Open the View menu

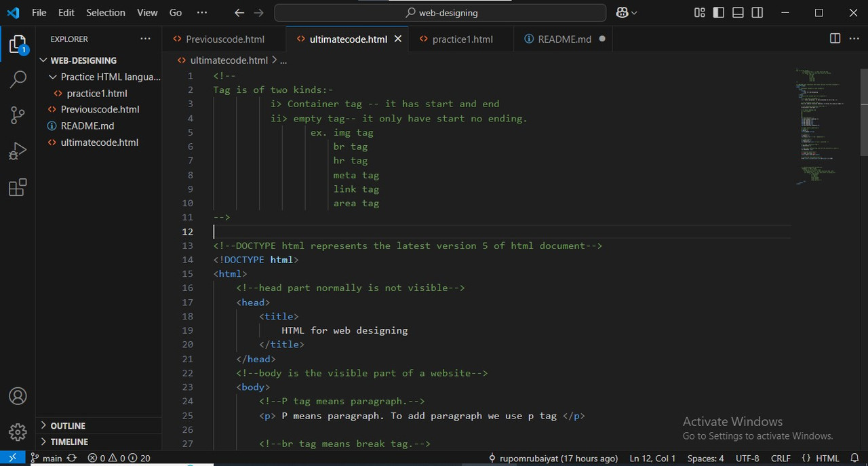(x=147, y=12)
